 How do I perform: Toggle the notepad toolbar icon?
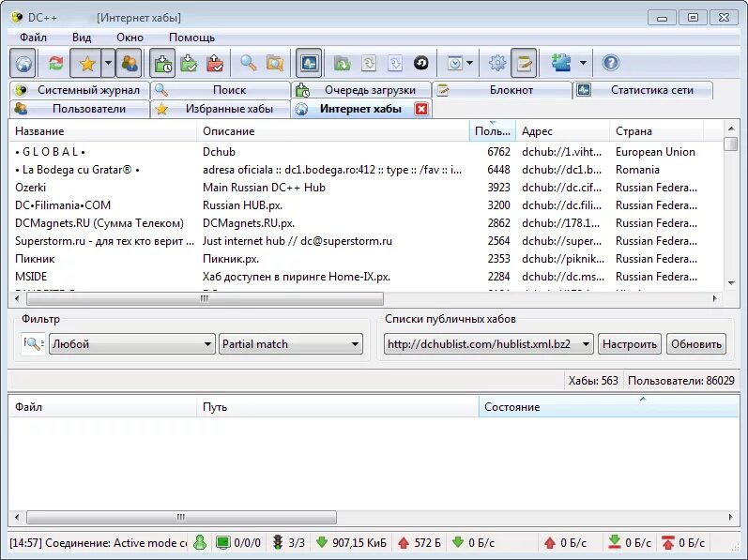click(524, 63)
